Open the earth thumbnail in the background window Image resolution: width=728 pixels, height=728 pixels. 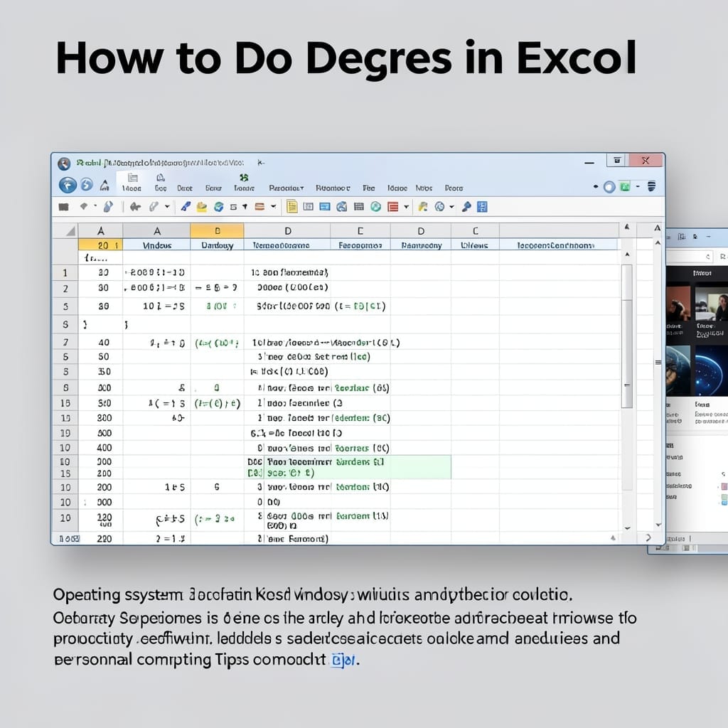678,370
